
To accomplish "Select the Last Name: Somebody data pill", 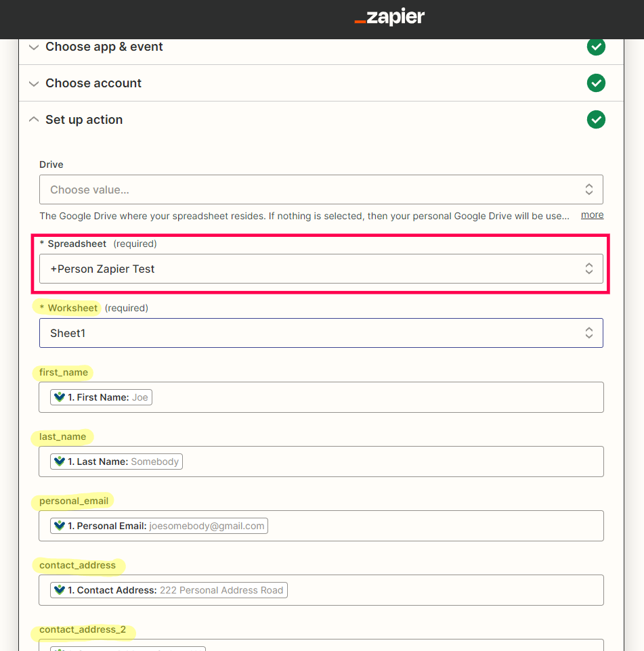I will tap(116, 462).
